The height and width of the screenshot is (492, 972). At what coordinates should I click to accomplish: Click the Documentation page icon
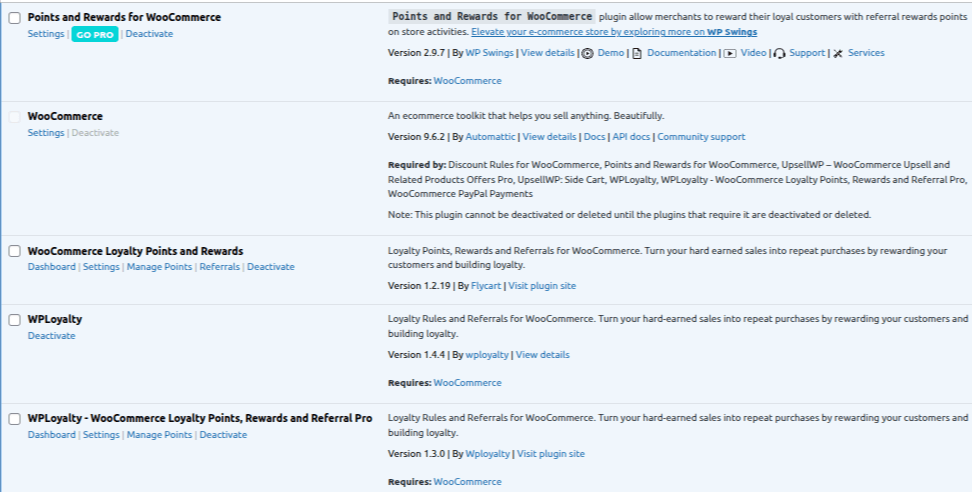point(637,53)
